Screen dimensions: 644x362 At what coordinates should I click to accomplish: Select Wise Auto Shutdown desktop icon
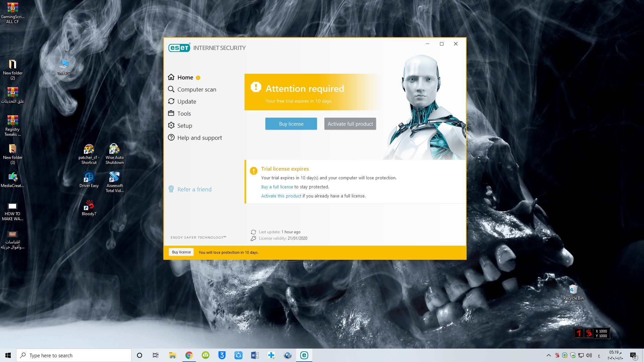point(114,154)
